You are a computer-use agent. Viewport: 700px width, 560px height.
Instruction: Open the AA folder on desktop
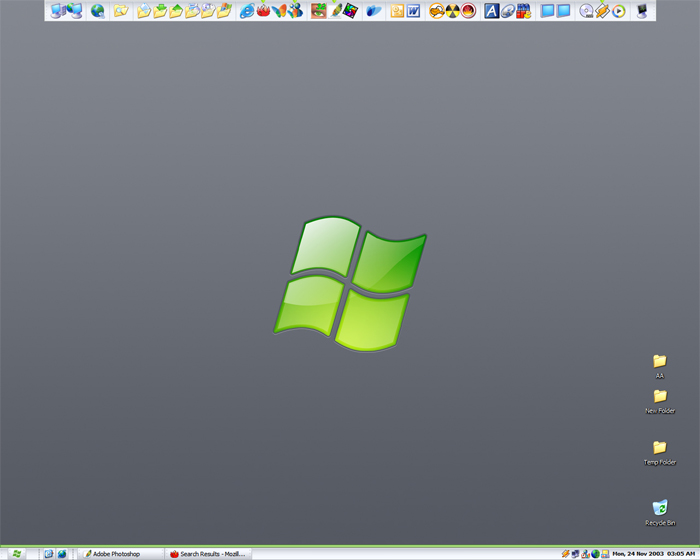point(660,366)
